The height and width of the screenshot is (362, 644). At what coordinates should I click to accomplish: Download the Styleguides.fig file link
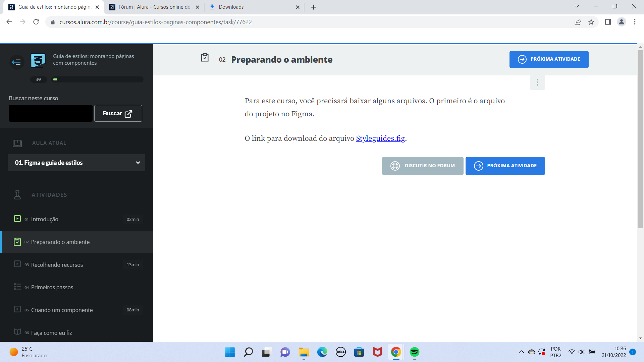point(380,138)
